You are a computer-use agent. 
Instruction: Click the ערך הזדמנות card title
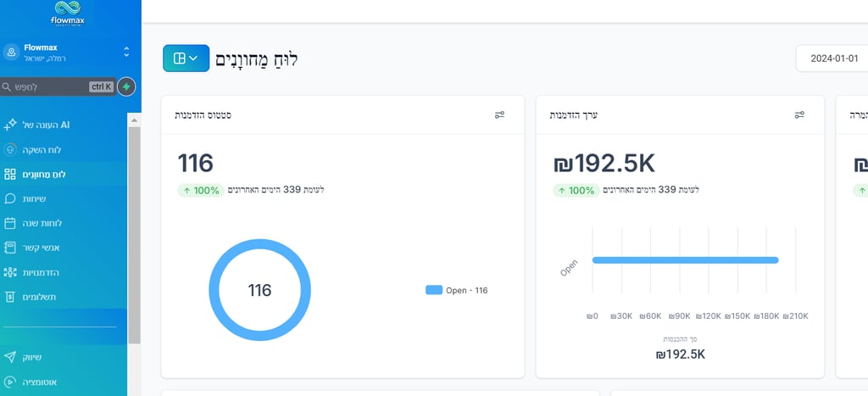574,115
